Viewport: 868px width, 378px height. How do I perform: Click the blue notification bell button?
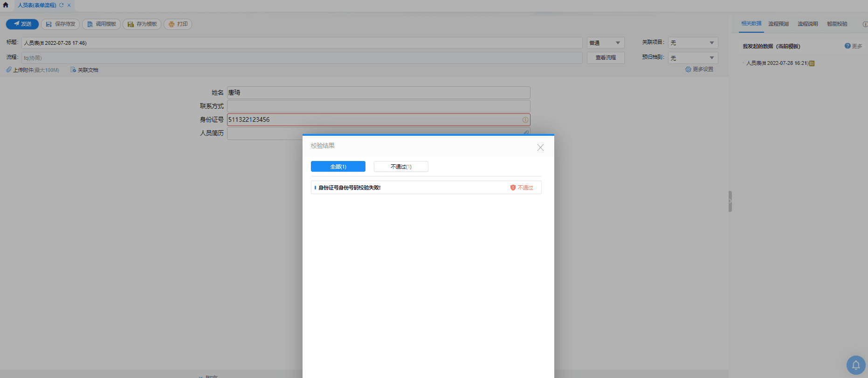tap(856, 365)
